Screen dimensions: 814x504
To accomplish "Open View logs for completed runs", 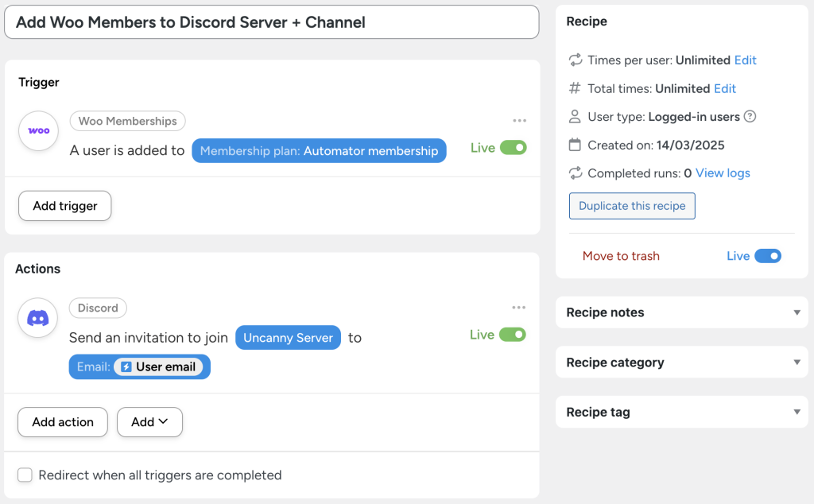I will click(x=721, y=173).
